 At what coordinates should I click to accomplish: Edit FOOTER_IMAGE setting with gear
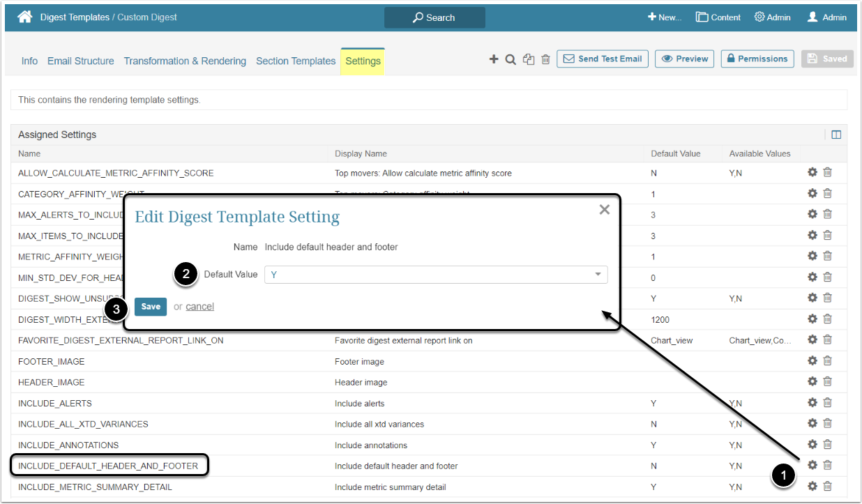(x=812, y=360)
